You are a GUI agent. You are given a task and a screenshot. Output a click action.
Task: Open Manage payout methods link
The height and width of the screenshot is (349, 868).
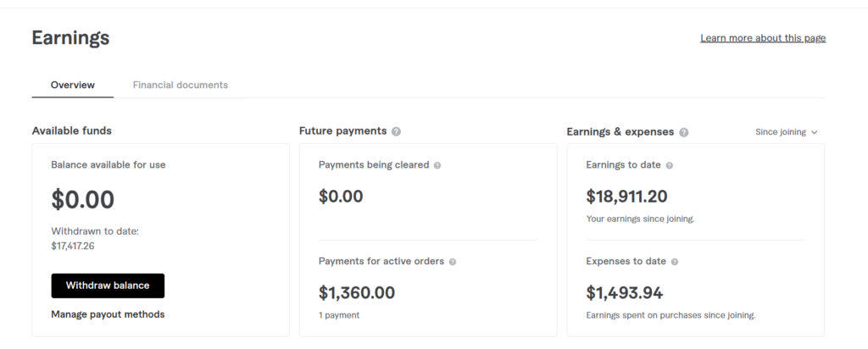(x=108, y=314)
